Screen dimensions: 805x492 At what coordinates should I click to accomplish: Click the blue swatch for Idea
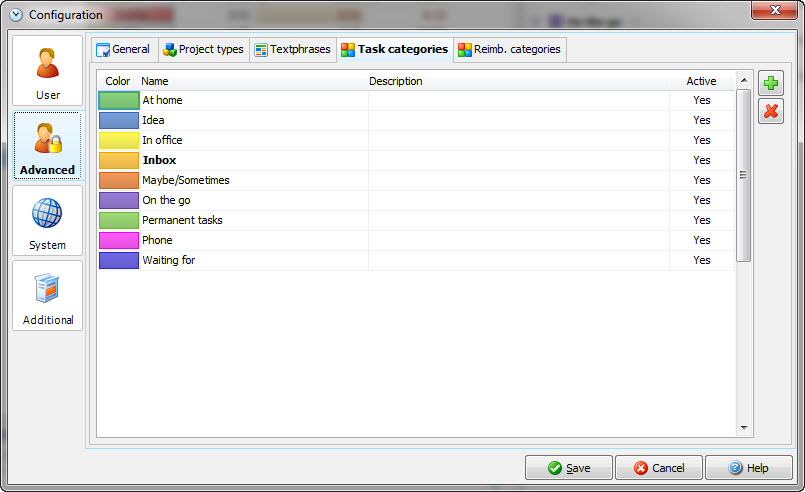(119, 120)
